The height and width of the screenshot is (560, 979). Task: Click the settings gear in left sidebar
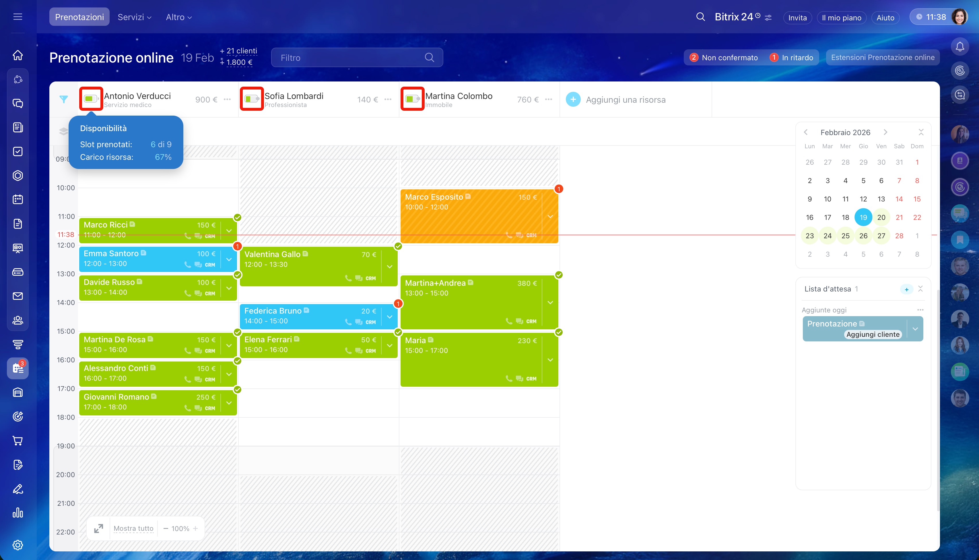[18, 545]
